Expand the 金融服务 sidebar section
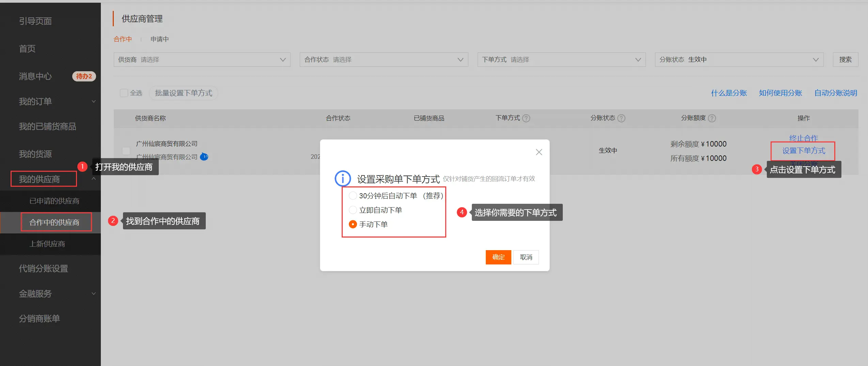This screenshot has width=868, height=366. pyautogui.click(x=94, y=294)
